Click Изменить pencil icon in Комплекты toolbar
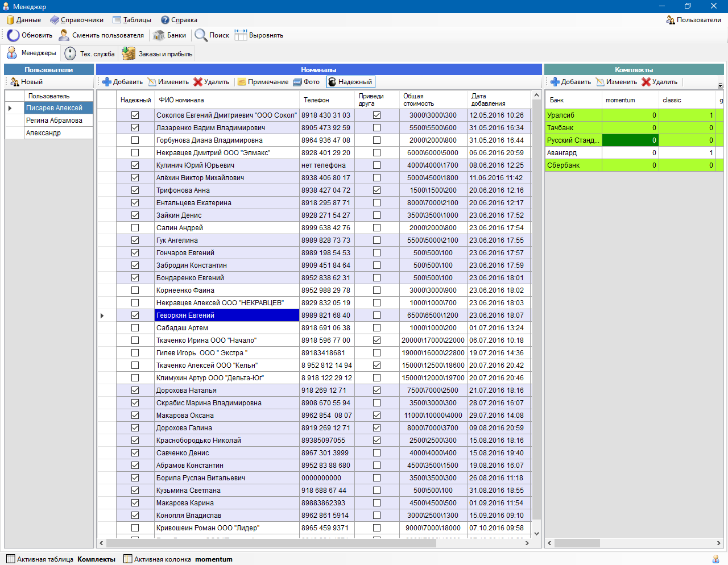 pyautogui.click(x=600, y=82)
